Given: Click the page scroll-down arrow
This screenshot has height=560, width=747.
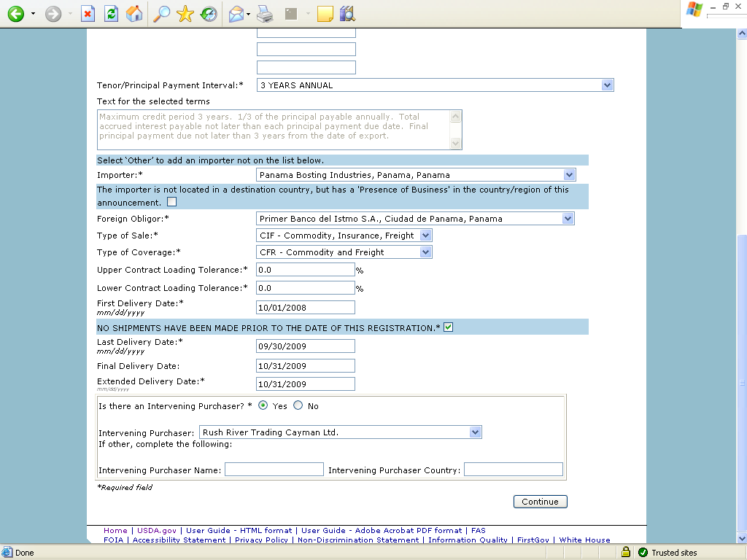Looking at the screenshot, I should pos(742,538).
